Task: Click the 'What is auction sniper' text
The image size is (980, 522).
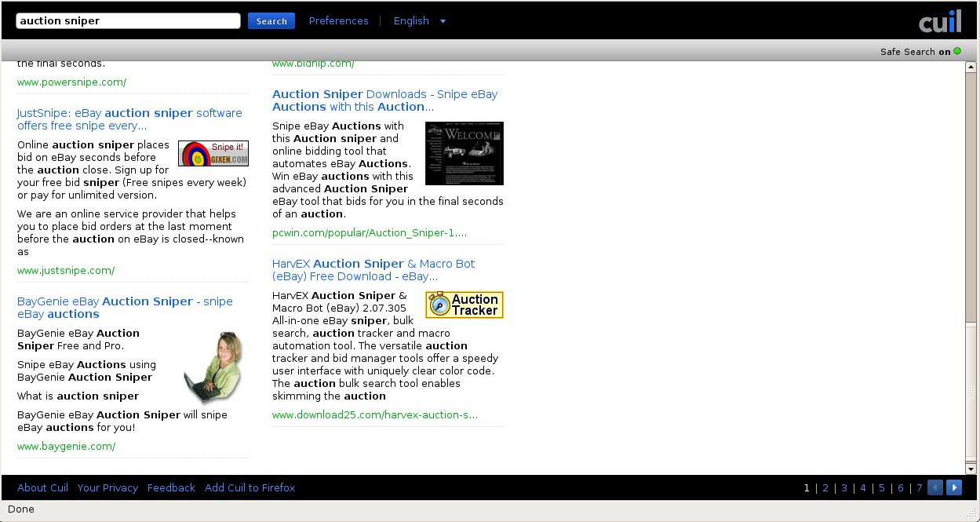Action: pyautogui.click(x=78, y=396)
